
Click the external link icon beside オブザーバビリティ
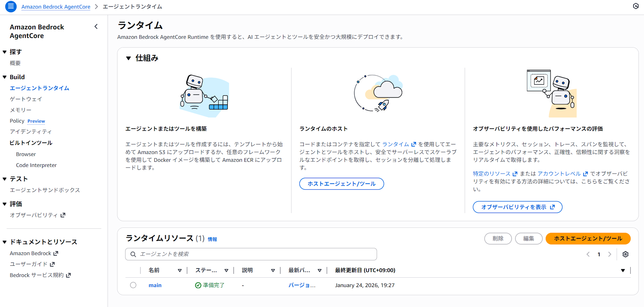pyautogui.click(x=63, y=215)
